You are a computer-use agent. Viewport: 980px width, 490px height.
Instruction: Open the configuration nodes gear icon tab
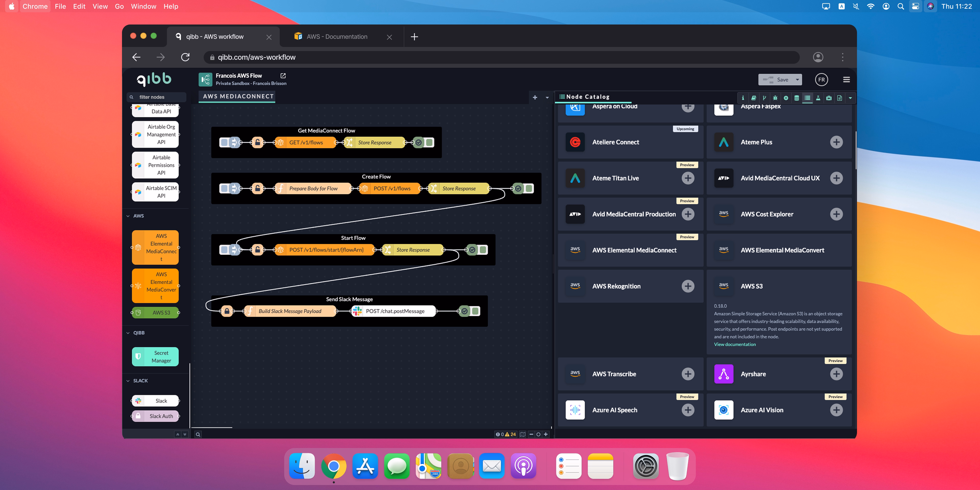point(786,98)
